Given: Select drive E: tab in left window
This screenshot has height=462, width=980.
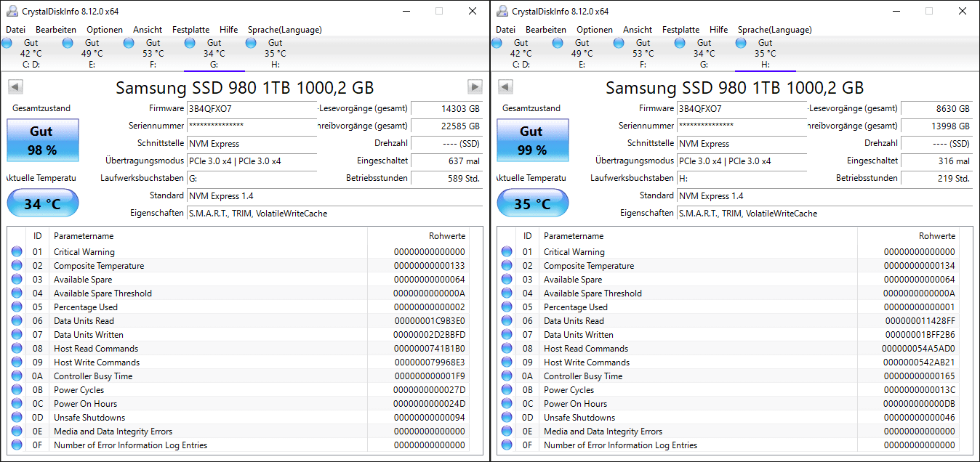Looking at the screenshot, I should point(92,54).
